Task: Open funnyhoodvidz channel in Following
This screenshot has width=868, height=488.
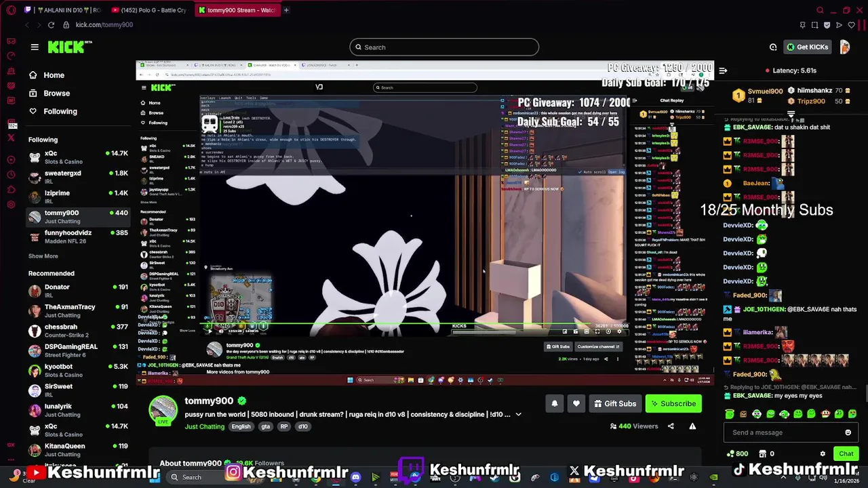Action: point(78,237)
